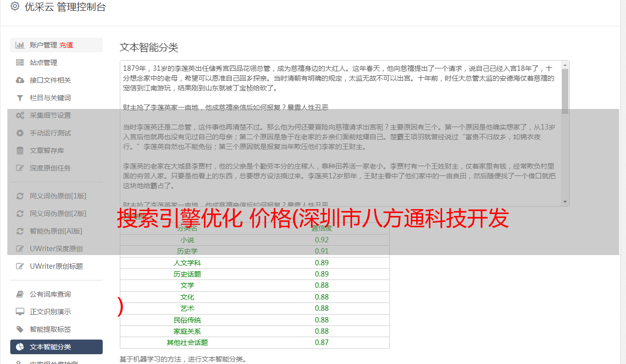This screenshot has height=364, width=626.
Task: Click the book icon for 公有词库查询
Action: pyautogui.click(x=20, y=294)
